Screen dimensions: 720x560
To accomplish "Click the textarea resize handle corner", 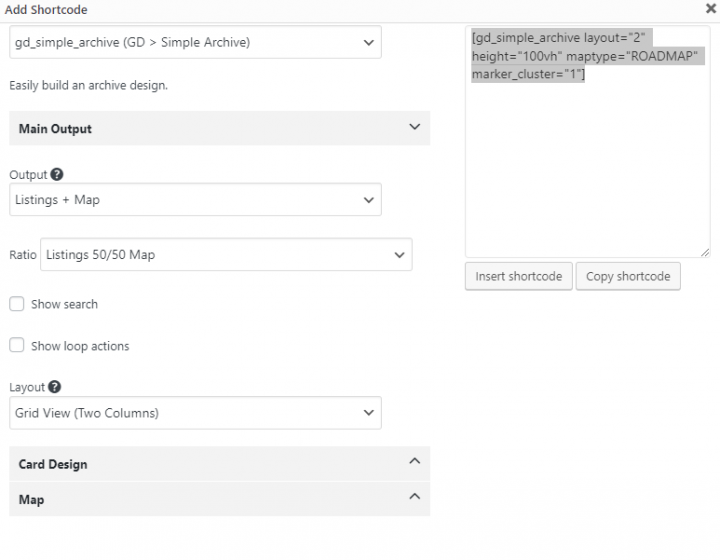I will (705, 252).
